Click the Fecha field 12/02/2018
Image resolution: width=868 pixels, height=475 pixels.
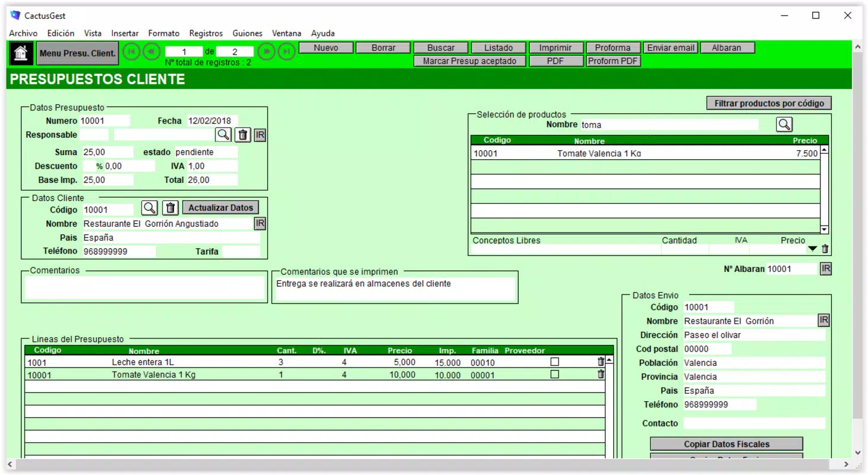coord(212,121)
